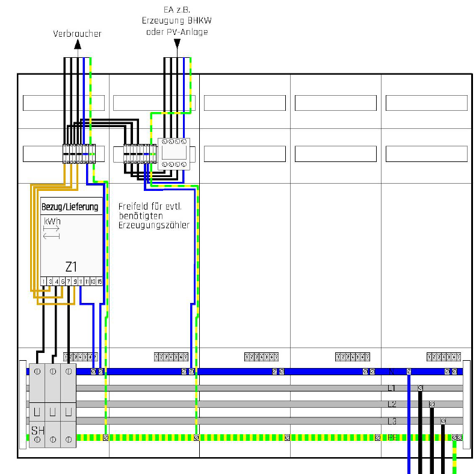
Task: Click the upward arrow under Verbraucher
Action: (x=78, y=45)
